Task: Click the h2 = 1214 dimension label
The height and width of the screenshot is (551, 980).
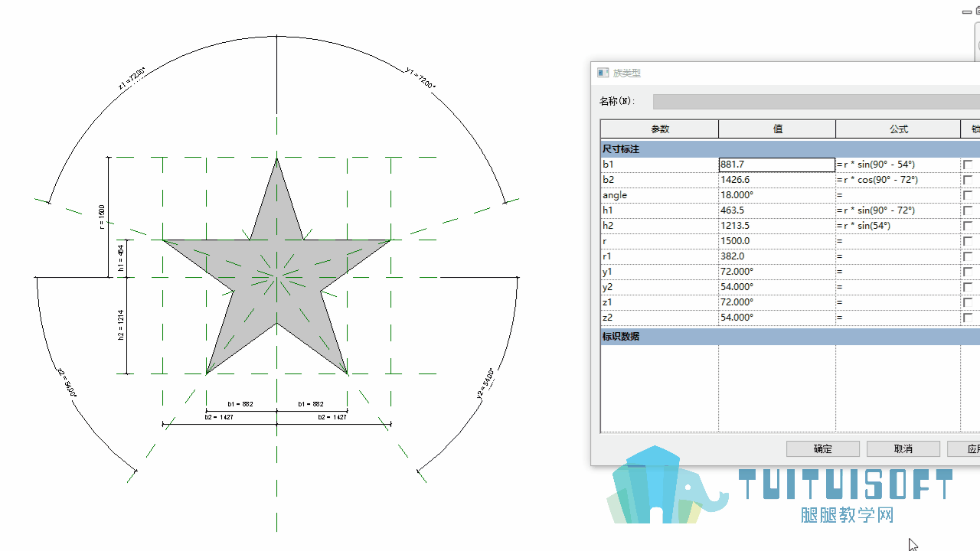Action: 120,325
